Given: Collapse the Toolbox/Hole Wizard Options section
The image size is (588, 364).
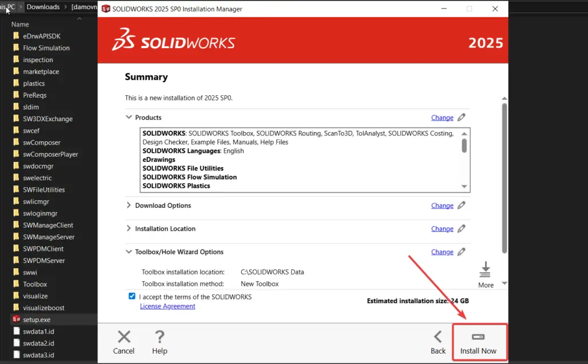Looking at the screenshot, I should coord(129,252).
